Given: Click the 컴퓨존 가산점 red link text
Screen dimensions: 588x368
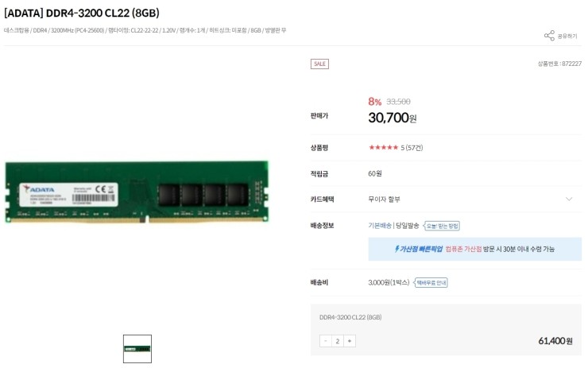Looking at the screenshot, I should point(463,249).
